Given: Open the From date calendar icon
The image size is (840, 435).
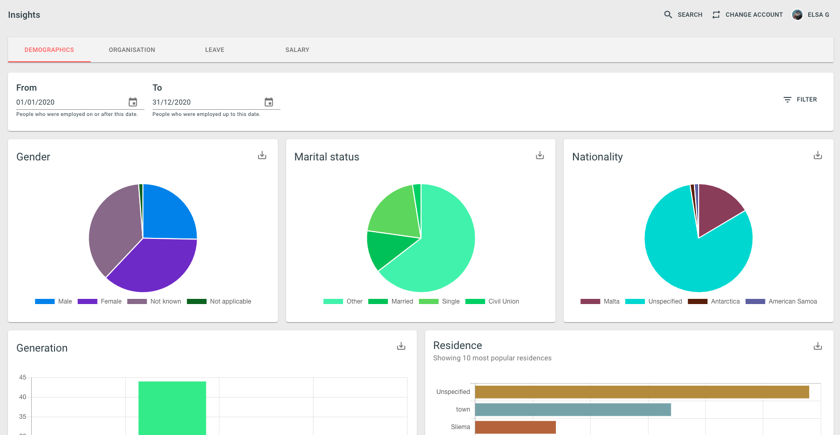Looking at the screenshot, I should 133,102.
